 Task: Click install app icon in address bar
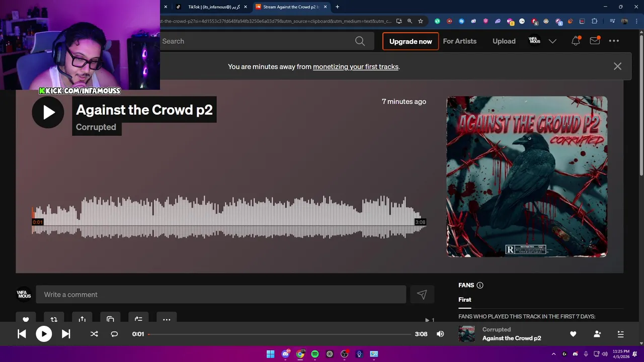(399, 21)
